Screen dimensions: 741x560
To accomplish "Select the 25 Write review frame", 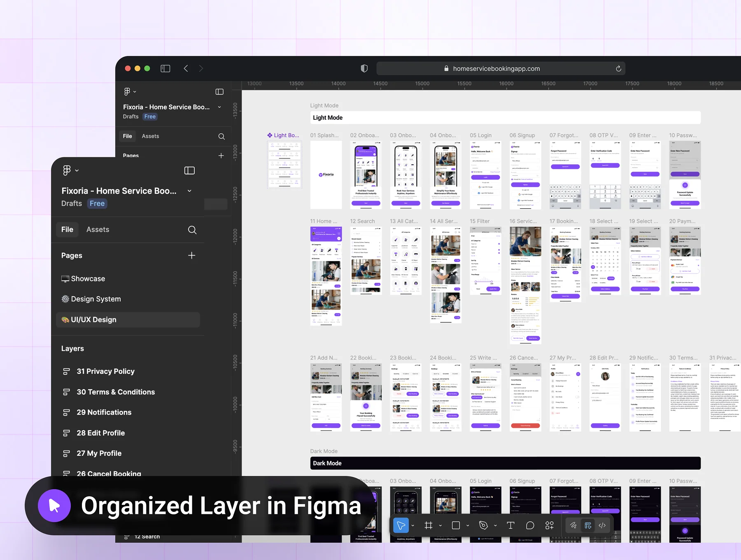I will point(485,397).
